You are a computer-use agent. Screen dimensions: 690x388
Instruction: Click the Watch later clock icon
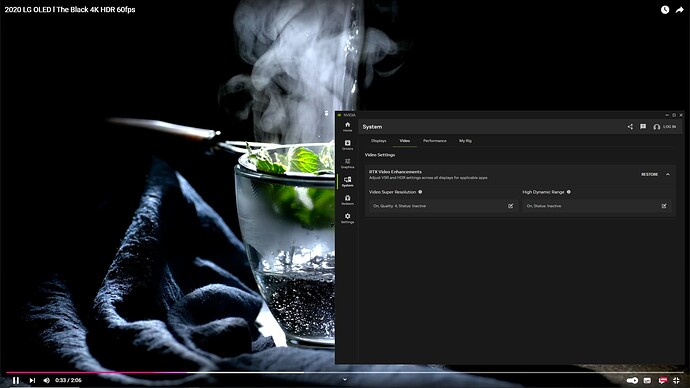pos(664,10)
